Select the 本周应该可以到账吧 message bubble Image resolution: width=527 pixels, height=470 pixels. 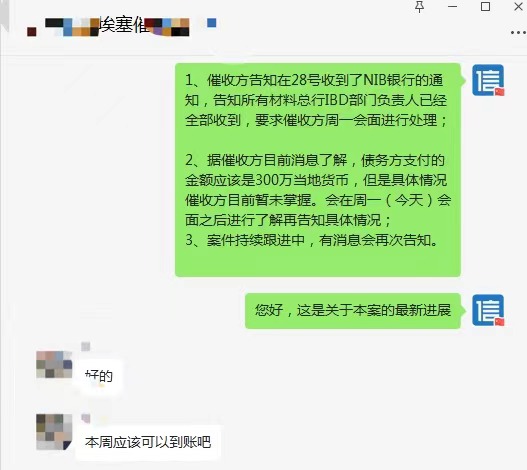point(148,442)
